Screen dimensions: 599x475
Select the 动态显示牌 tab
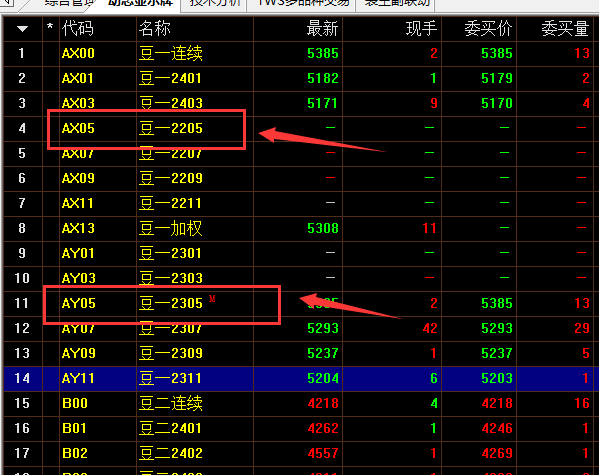[140, 3]
